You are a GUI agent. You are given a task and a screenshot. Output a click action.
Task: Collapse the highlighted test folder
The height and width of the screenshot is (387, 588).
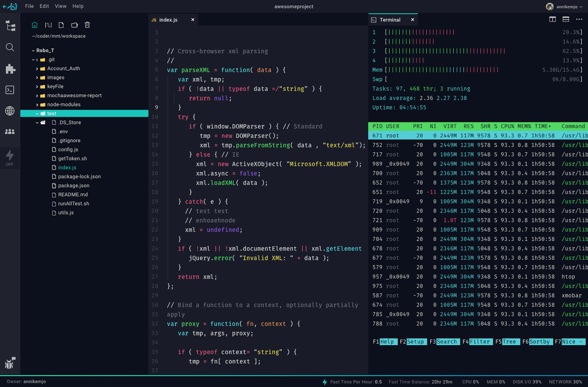(x=37, y=114)
